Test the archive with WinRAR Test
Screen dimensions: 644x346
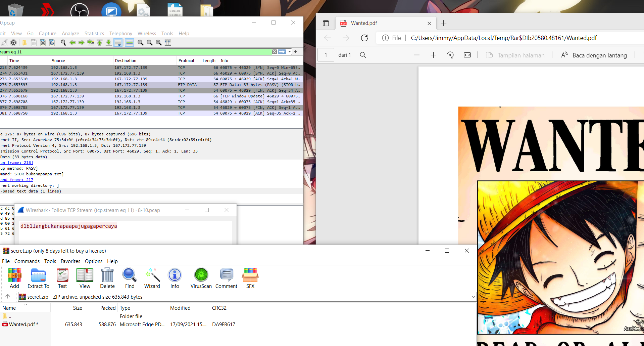tap(62, 278)
